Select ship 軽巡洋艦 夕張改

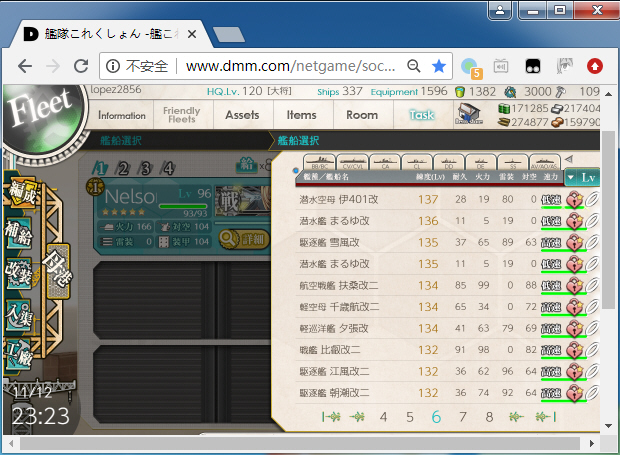pyautogui.click(x=447, y=329)
